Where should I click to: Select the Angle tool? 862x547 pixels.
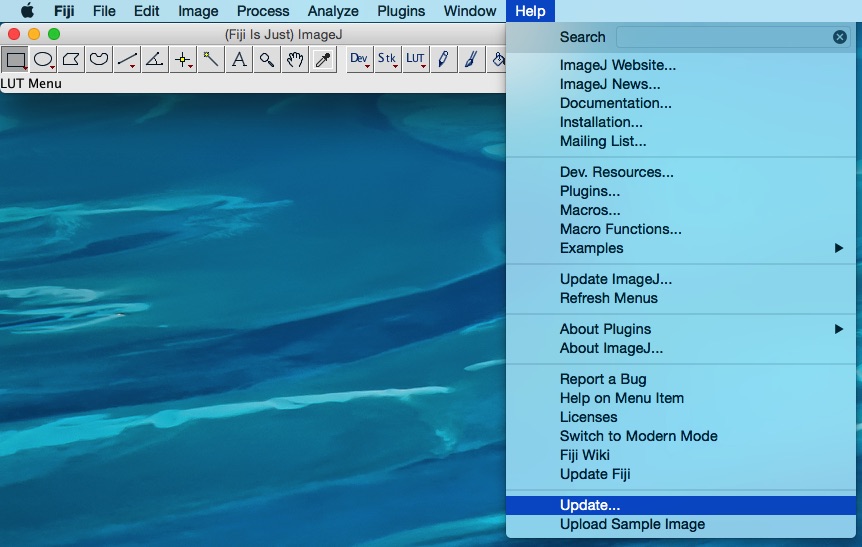(155, 59)
